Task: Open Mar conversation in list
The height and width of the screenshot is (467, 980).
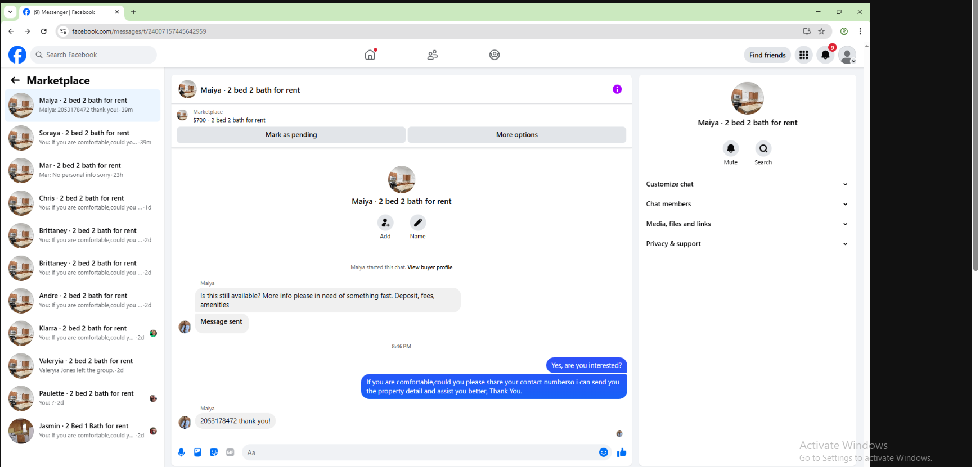Action: click(83, 170)
